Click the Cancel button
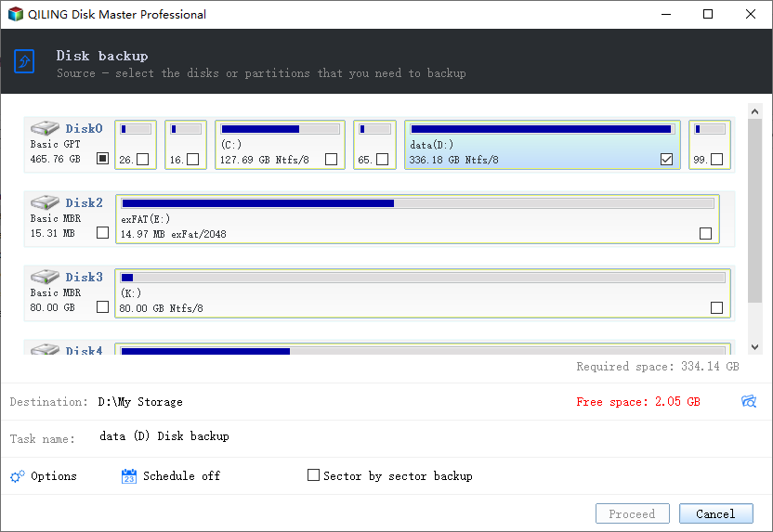Viewport: 773px width, 532px height. coord(715,513)
